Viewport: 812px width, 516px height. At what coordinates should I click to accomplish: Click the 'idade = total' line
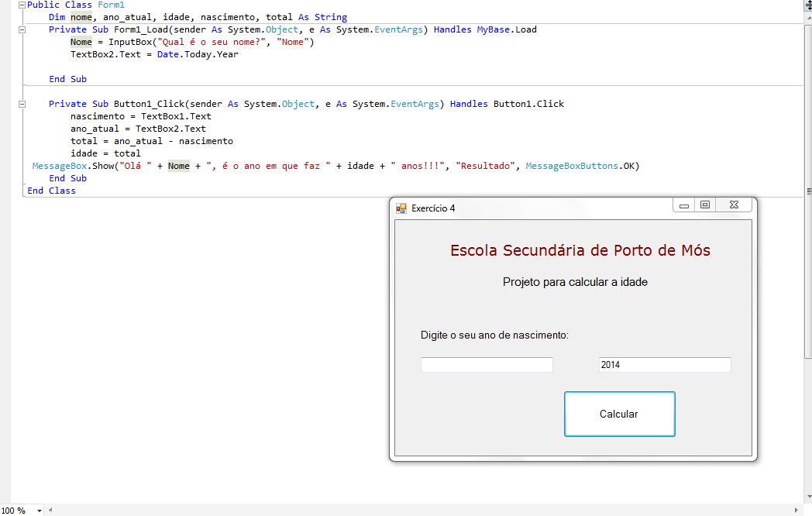(105, 154)
